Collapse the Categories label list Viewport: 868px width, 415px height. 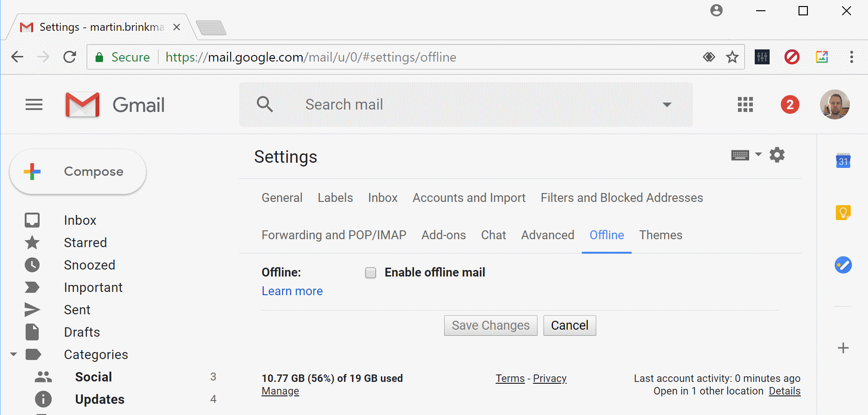pos(14,354)
